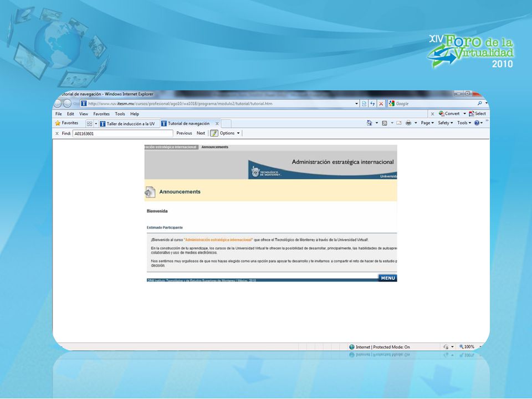Open the Quick Tabs grid icon

[x=89, y=124]
